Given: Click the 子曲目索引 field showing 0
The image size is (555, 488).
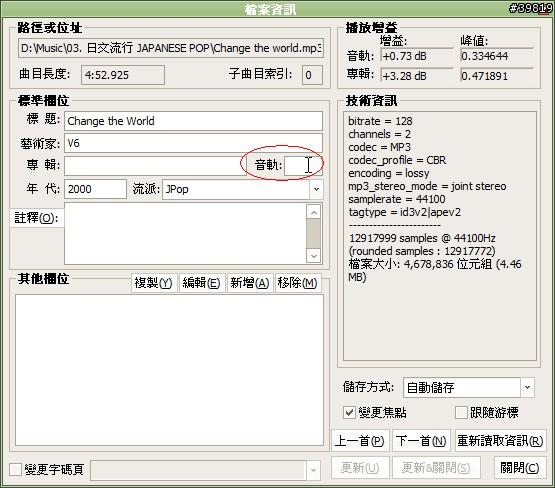Looking at the screenshot, I should tap(312, 75).
